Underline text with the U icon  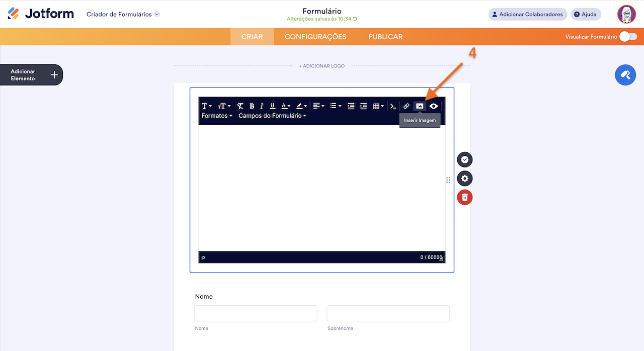(272, 106)
